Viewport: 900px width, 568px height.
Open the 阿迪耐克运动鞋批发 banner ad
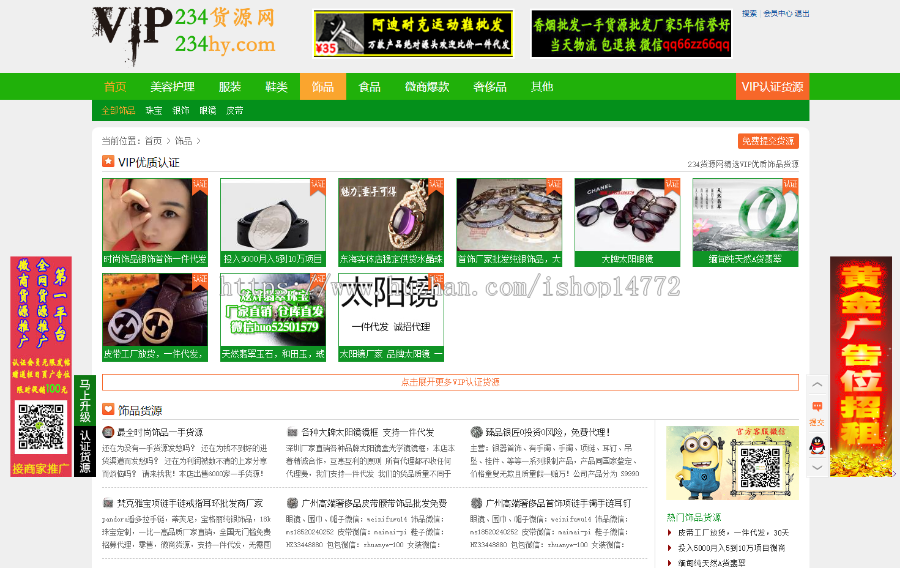[413, 34]
